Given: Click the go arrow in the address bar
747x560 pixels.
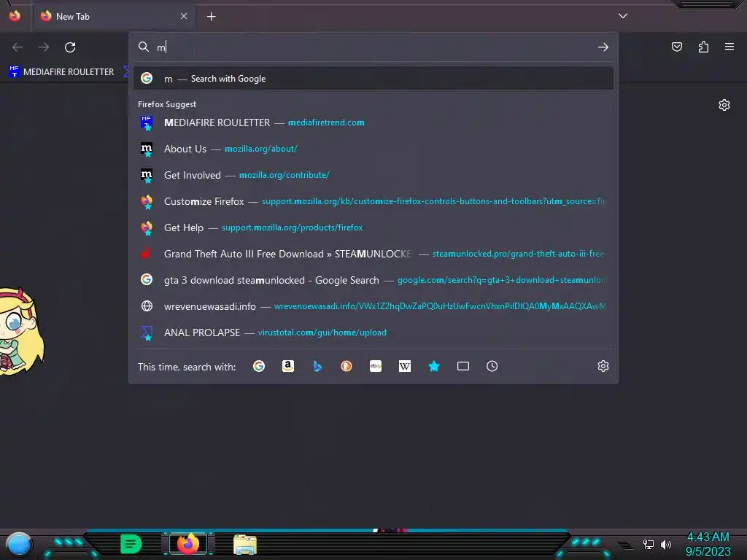Looking at the screenshot, I should coord(603,47).
